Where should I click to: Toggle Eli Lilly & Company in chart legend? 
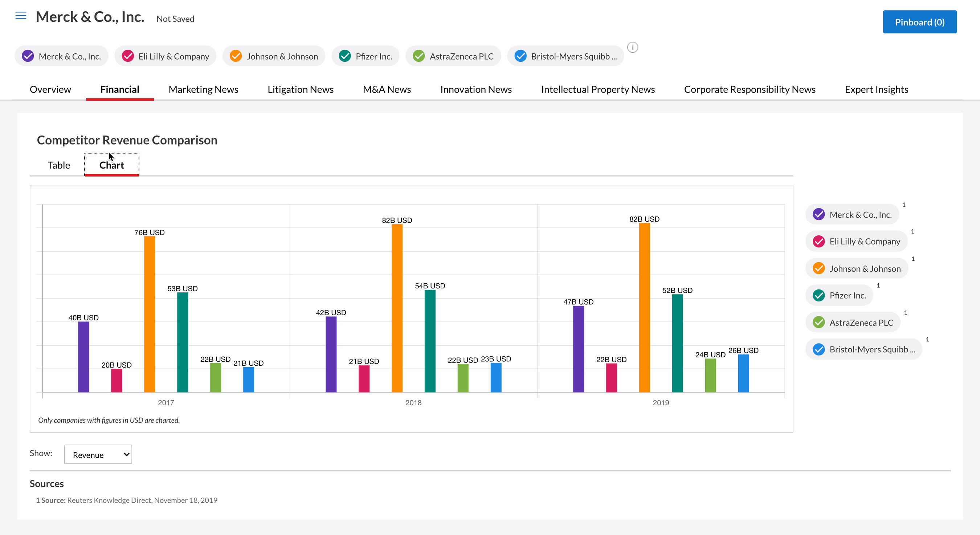coord(856,242)
